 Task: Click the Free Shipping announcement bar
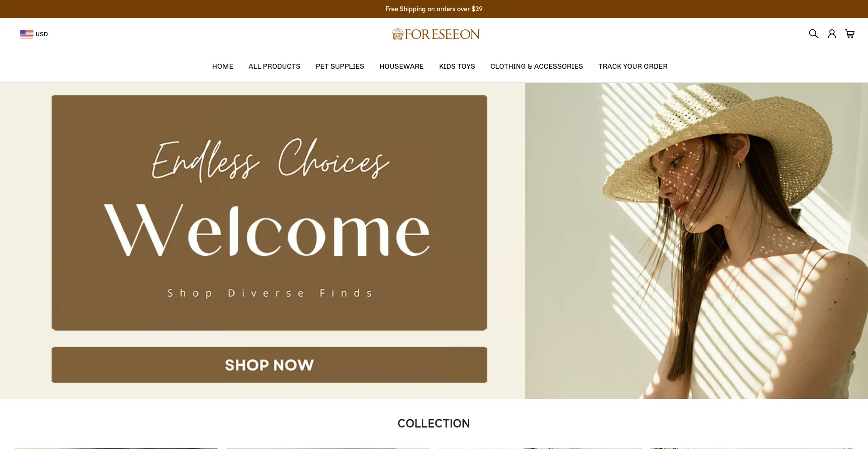point(434,9)
